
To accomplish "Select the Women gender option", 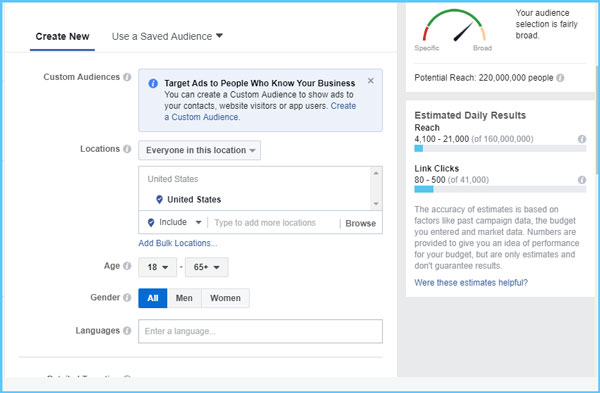I will [225, 298].
